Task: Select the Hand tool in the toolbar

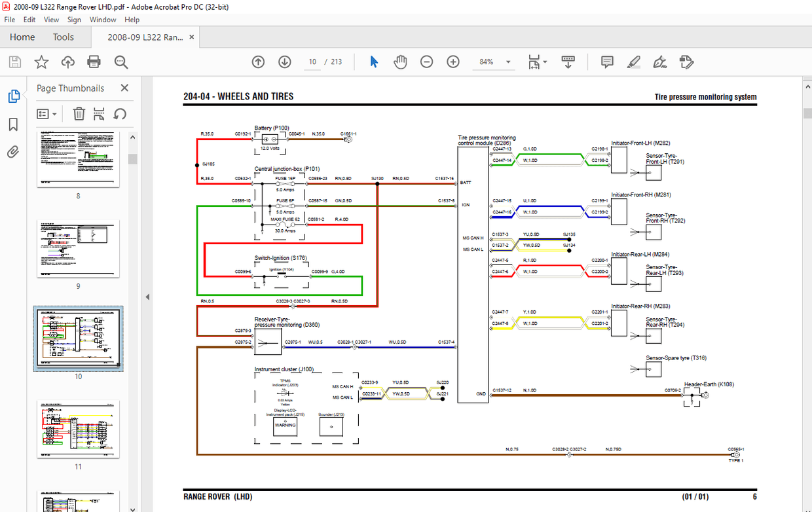Action: (399, 62)
